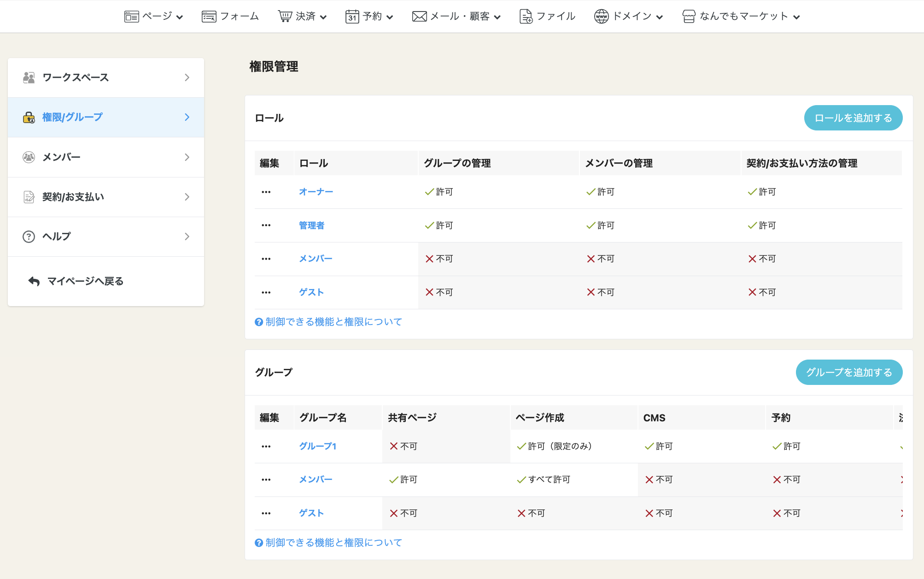
Task: Open the オーナー role link
Action: click(316, 192)
